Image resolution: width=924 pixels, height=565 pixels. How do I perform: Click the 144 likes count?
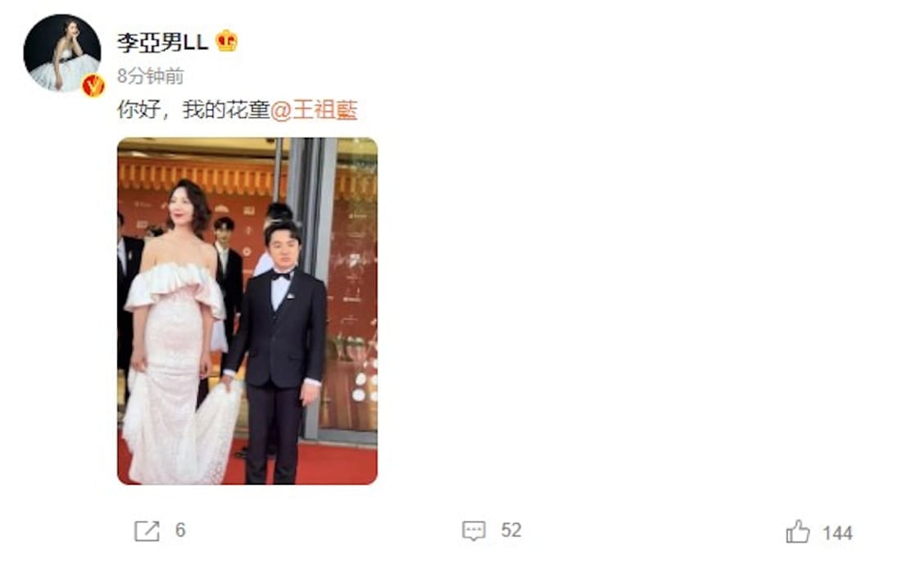point(837,533)
